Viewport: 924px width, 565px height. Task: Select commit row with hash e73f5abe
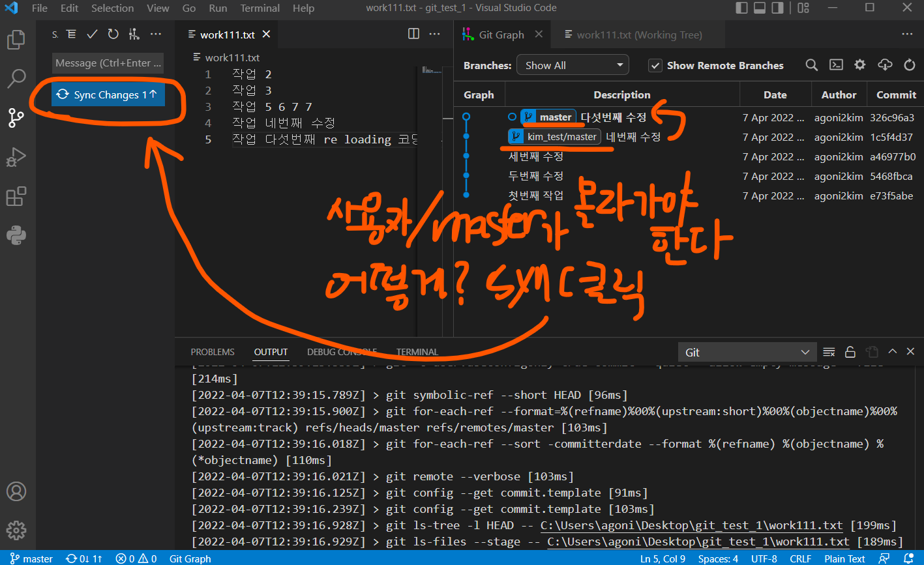689,196
